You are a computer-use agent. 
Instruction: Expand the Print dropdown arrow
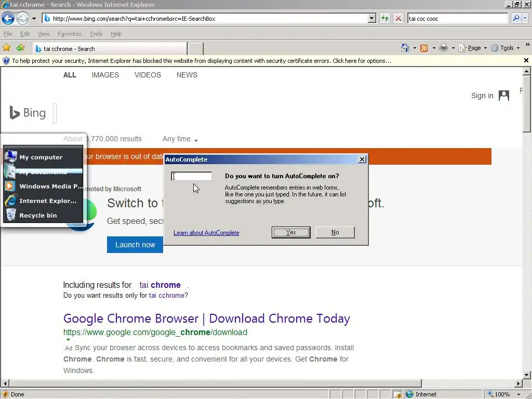453,48
